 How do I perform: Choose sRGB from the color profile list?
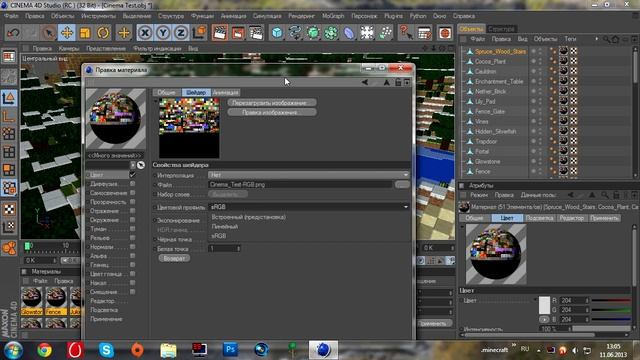[x=219, y=236]
